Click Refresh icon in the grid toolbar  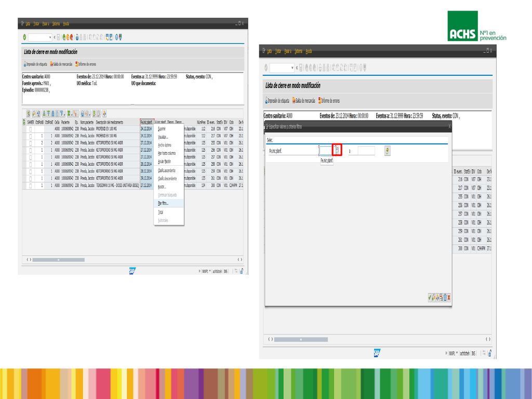pos(38,114)
